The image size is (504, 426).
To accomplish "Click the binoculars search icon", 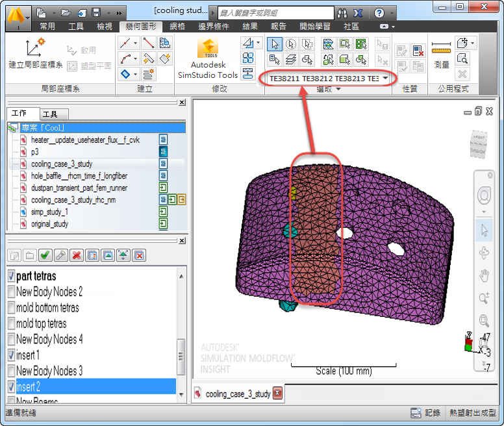I will pyautogui.click(x=342, y=13).
